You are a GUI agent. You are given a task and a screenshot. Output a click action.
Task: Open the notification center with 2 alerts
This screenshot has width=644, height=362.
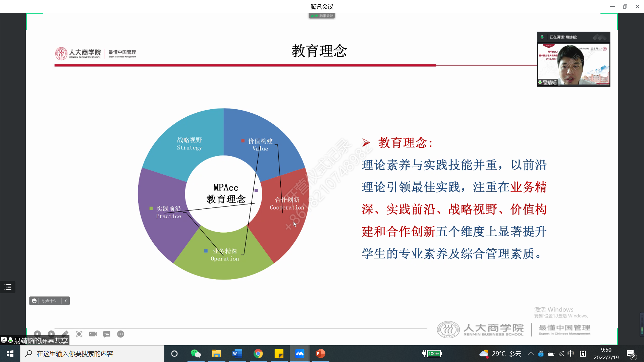coord(631,354)
